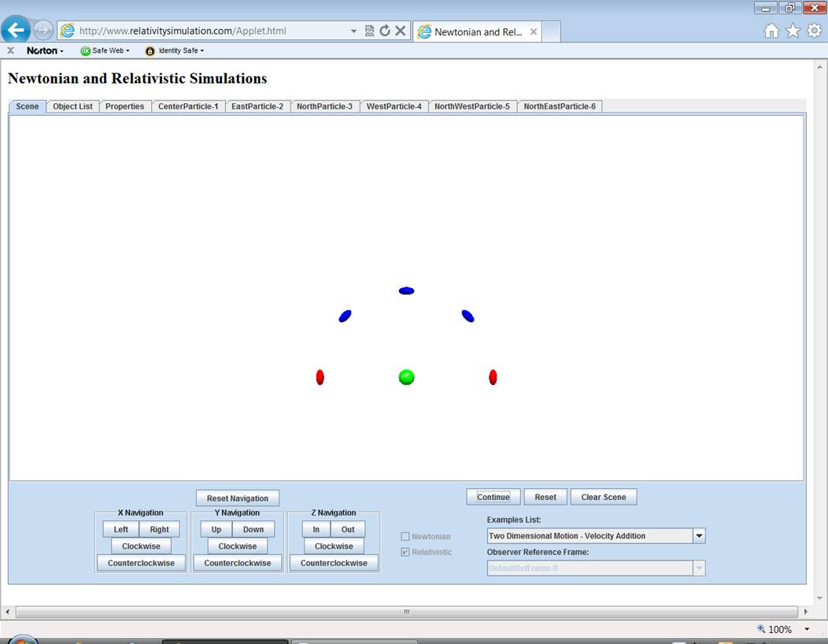828x644 pixels.
Task: Open Favorites star icon
Action: point(793,31)
